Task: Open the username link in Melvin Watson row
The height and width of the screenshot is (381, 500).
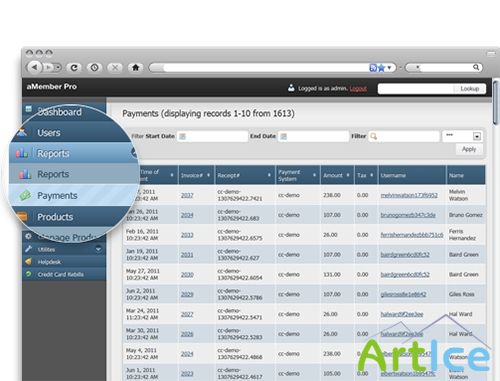Action: click(409, 195)
